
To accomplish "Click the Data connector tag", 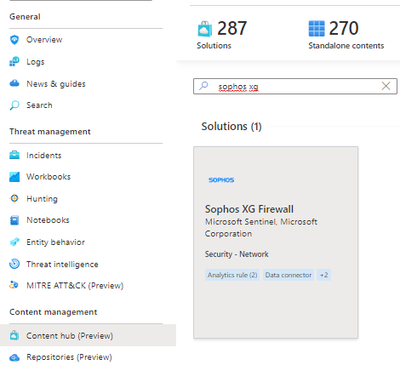I will tap(288, 275).
